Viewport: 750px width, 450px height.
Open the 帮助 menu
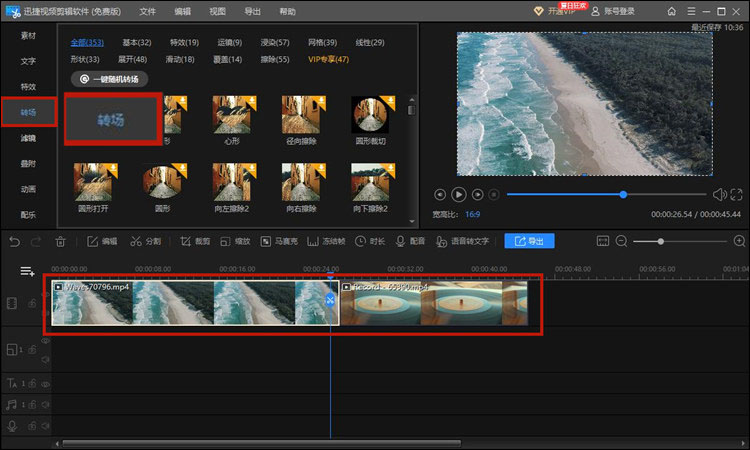[x=287, y=11]
